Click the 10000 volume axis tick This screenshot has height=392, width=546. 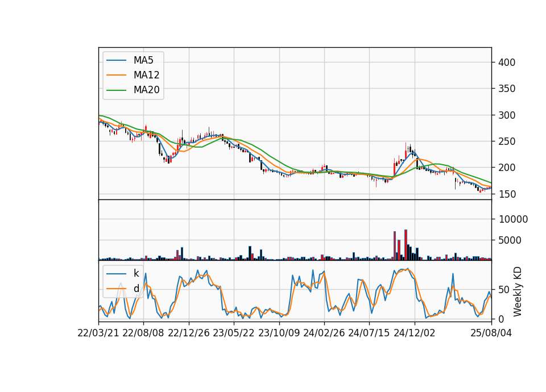(x=513, y=219)
